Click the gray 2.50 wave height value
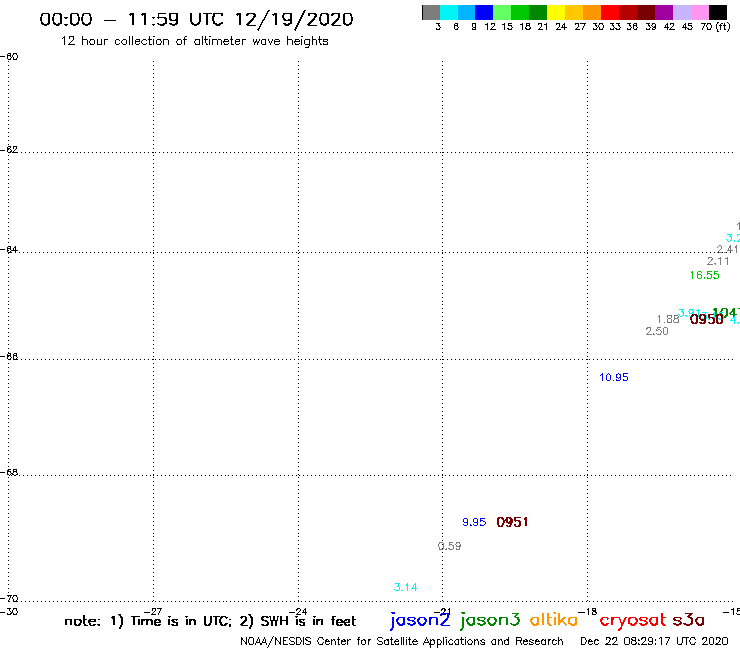Viewport: 740px width, 650px height. coord(657,331)
